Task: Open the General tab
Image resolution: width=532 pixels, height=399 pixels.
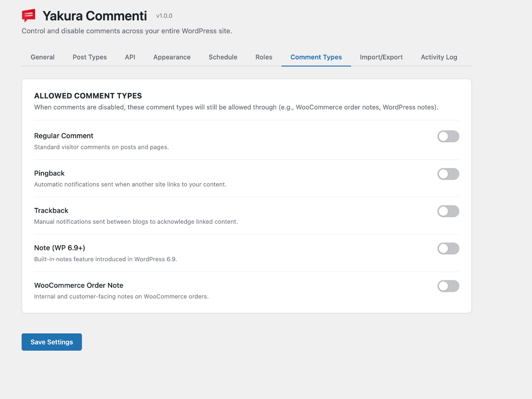Action: point(43,57)
